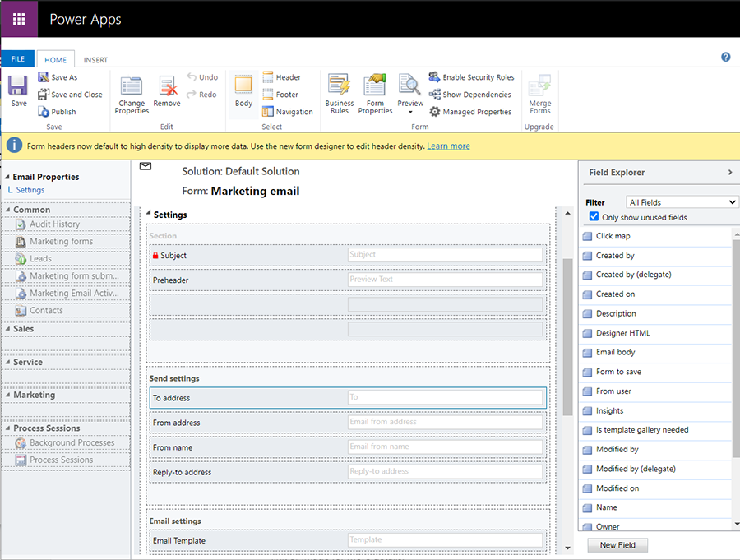740x560 pixels.
Task: Select the Merge Forms icon
Action: click(x=539, y=90)
